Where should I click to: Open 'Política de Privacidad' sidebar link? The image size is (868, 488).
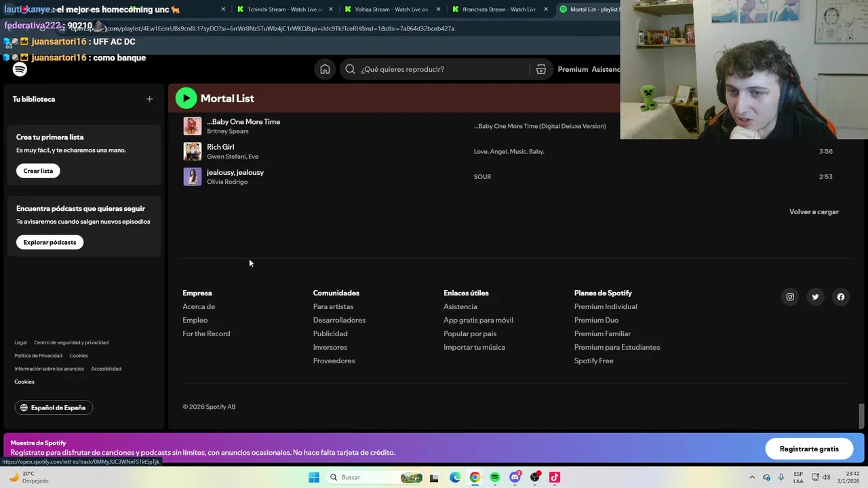[x=38, y=356]
